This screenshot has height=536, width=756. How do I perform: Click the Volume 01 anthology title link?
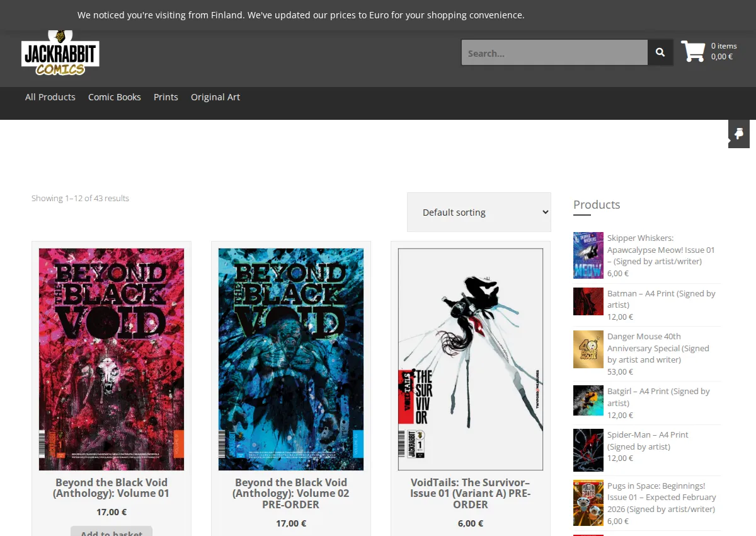(112, 488)
